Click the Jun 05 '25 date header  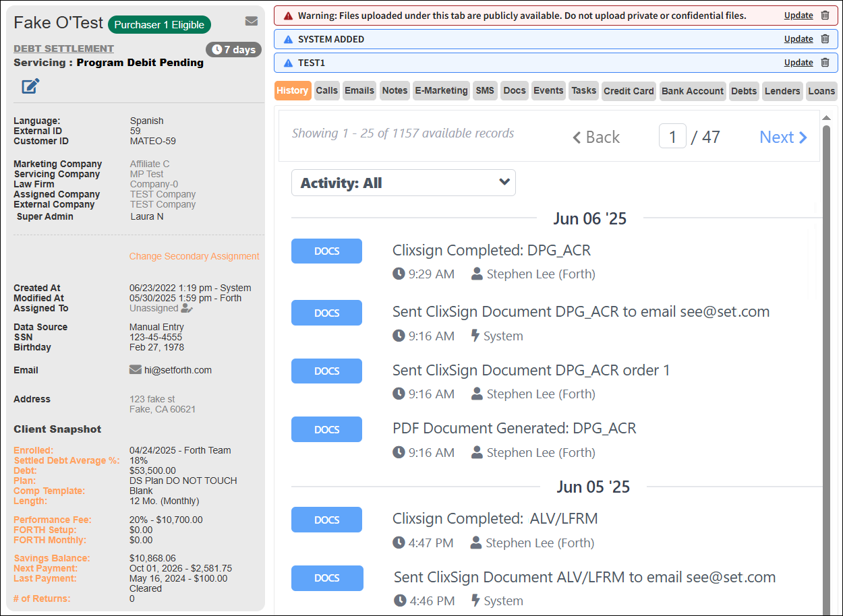pos(593,487)
